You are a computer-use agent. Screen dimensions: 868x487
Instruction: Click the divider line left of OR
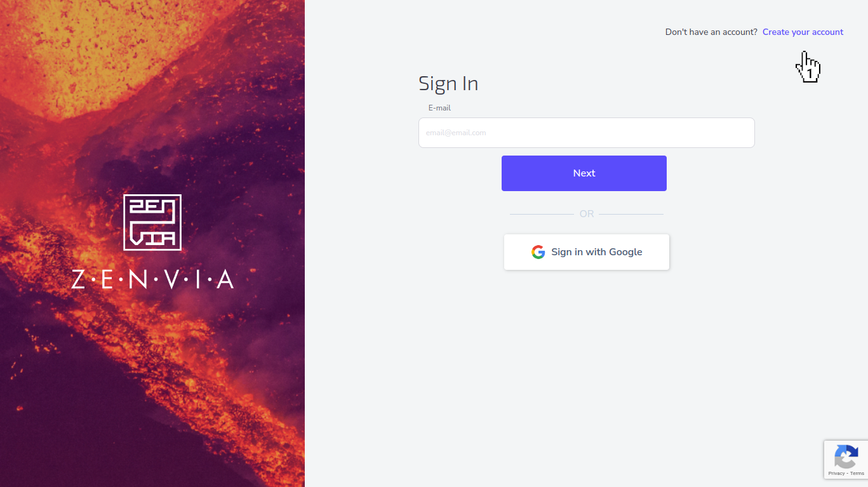(542, 214)
